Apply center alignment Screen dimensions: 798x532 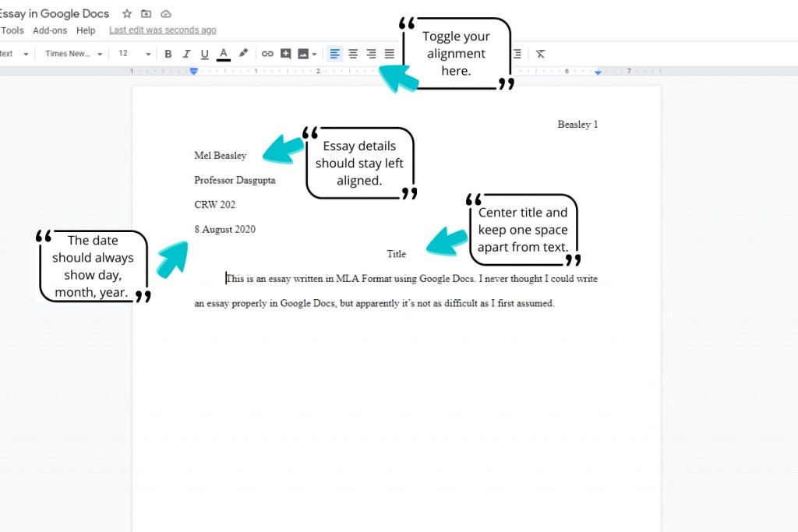click(x=353, y=54)
